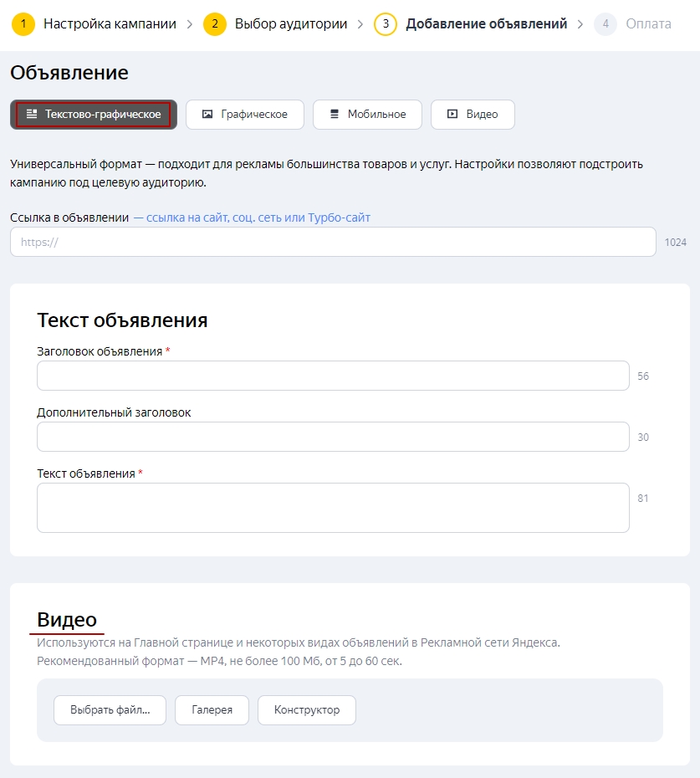This screenshot has width=700, height=778.
Task: Go back to Настройка кампании step
Action: pos(110,24)
